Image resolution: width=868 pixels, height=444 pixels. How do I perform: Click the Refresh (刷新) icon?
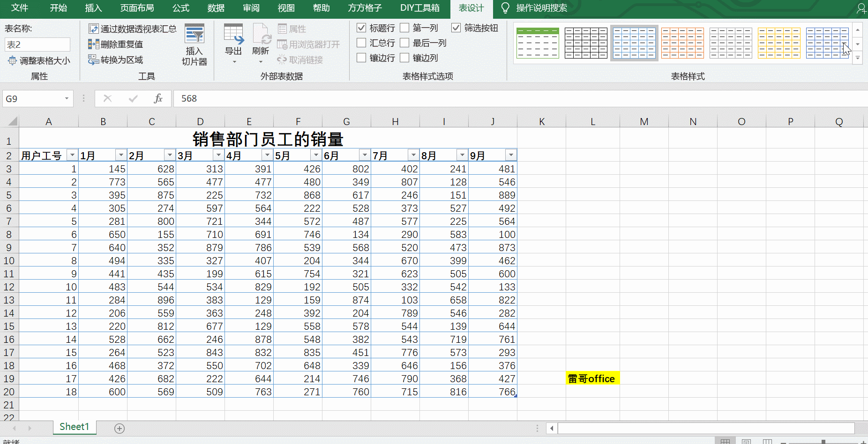pos(261,34)
